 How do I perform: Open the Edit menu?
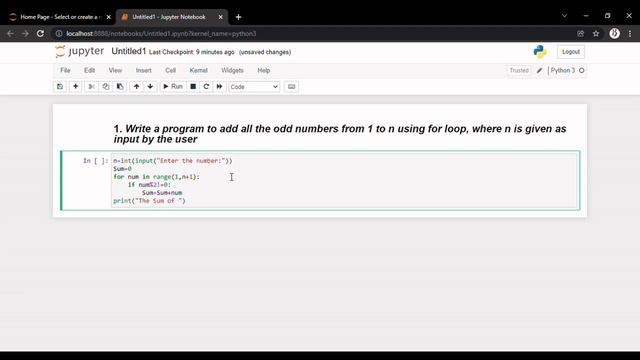pos(89,70)
